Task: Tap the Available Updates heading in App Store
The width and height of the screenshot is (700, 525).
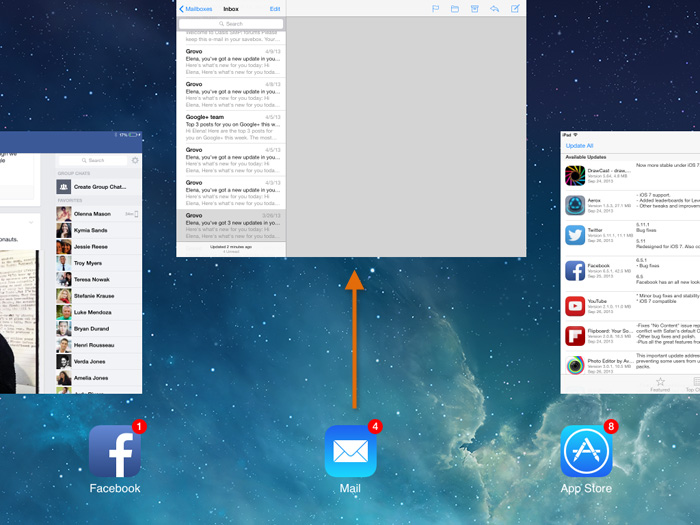Action: [585, 157]
